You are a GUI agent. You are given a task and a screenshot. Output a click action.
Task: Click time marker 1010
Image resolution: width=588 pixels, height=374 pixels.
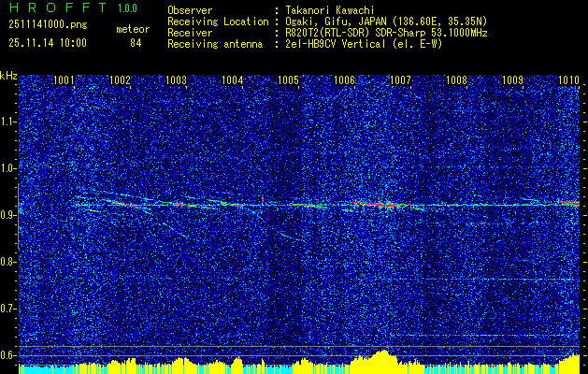pos(569,79)
